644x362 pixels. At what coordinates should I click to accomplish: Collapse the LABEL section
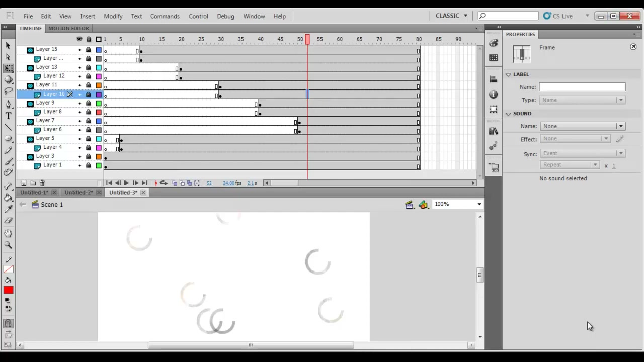point(508,74)
